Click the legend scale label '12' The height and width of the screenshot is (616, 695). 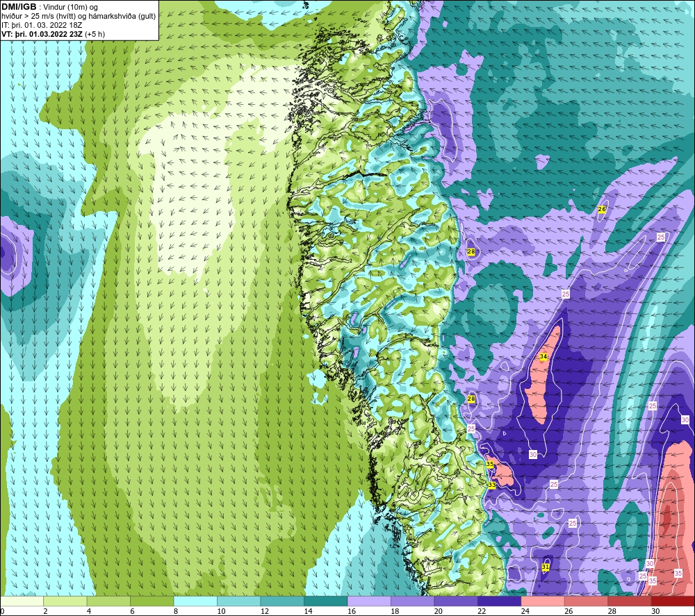click(x=265, y=611)
